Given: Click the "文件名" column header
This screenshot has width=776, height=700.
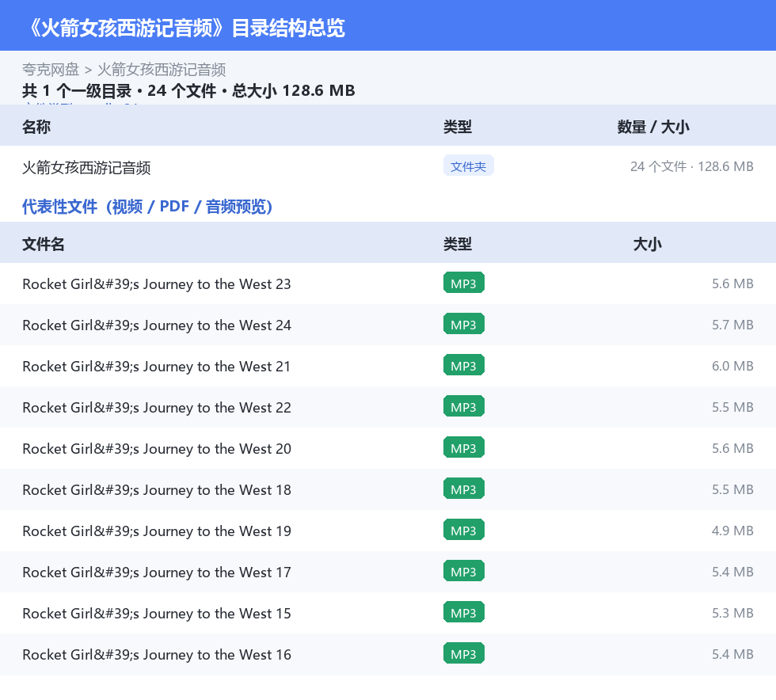Looking at the screenshot, I should [x=43, y=244].
